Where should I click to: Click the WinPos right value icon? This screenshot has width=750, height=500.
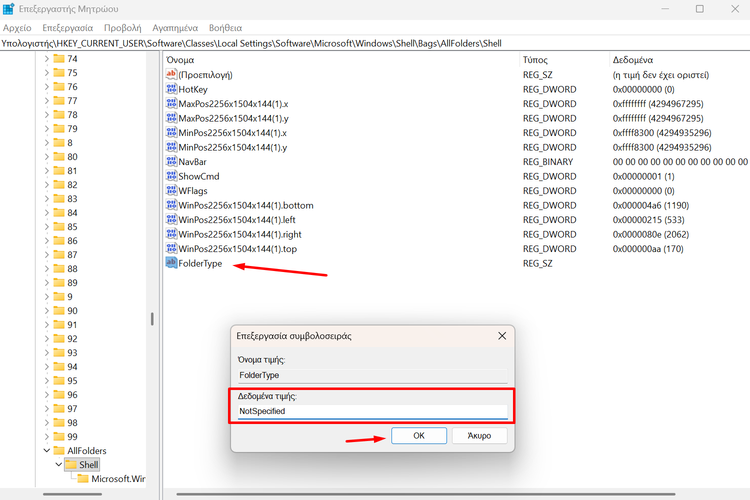tap(171, 234)
